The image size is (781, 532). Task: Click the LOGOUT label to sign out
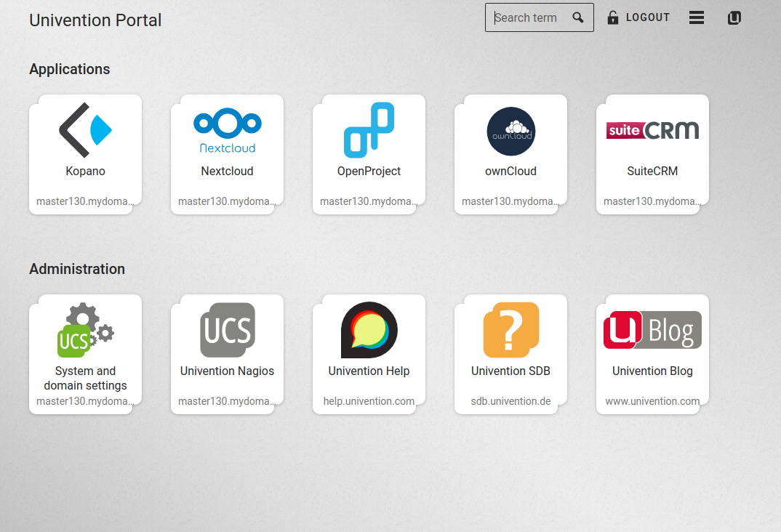[647, 17]
